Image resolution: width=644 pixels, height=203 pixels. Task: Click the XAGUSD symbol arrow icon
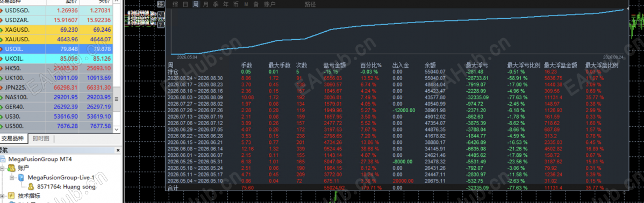click(2, 30)
